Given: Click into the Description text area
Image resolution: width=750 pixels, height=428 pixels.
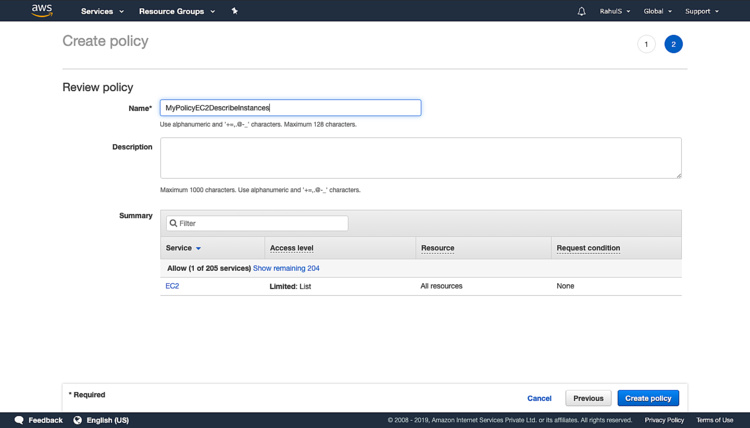Looking at the screenshot, I should tap(420, 158).
